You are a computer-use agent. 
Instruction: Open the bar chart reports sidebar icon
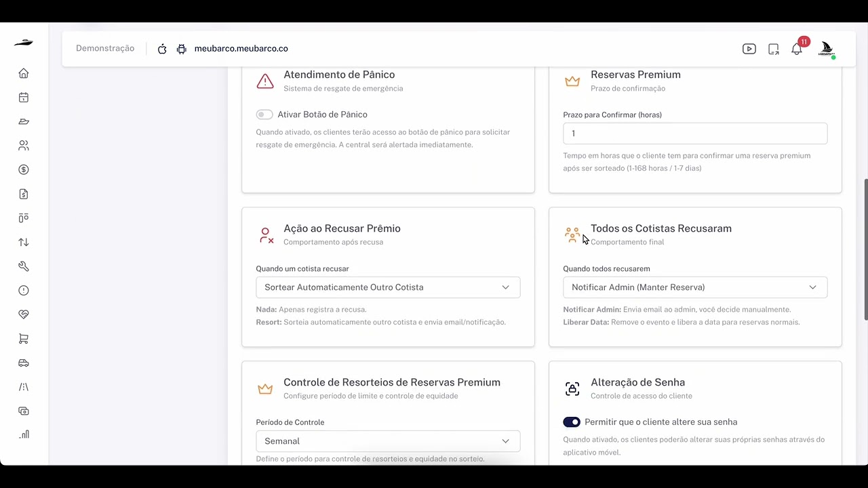24,434
